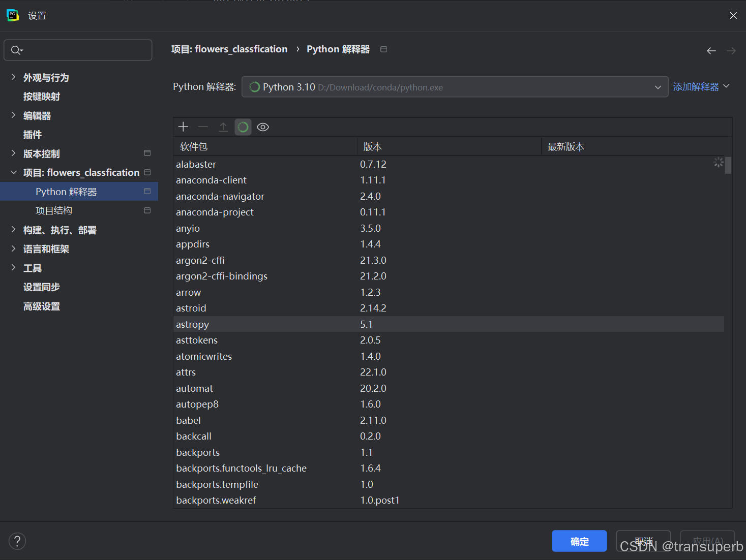Image resolution: width=746 pixels, height=560 pixels.
Task: Click the PyCharm logo icon in title bar
Action: [13, 15]
